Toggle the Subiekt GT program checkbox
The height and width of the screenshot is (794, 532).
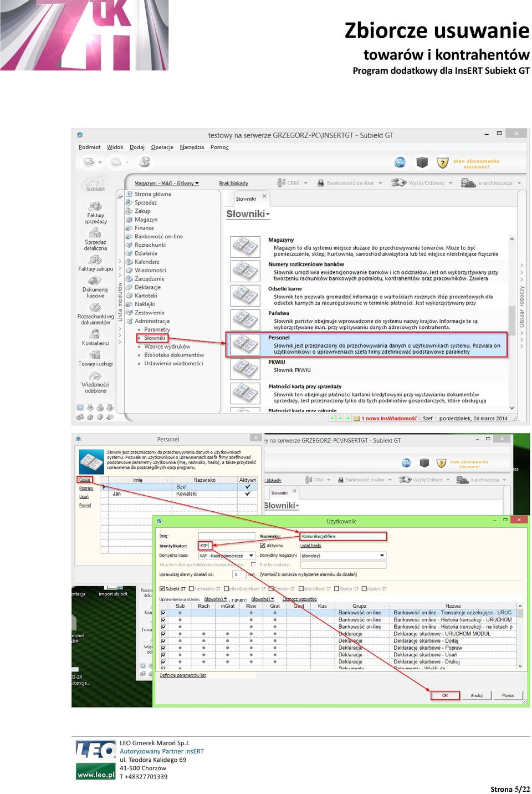(162, 589)
